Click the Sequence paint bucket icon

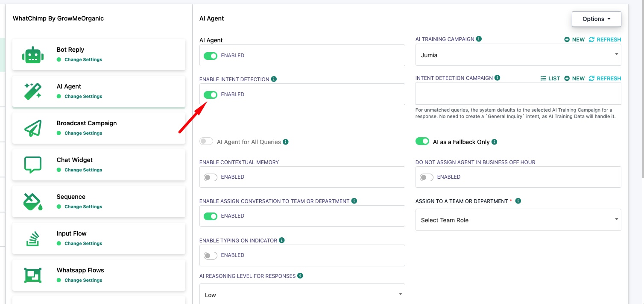[x=33, y=202]
